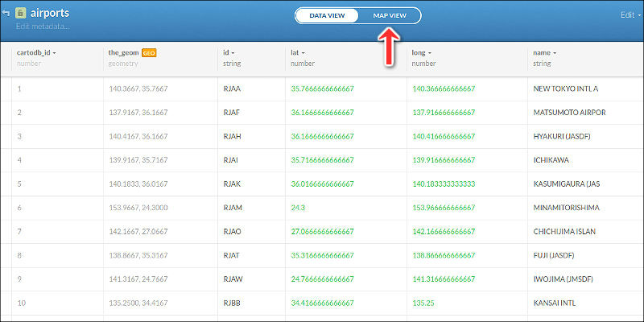Open the Edit dropdown menu
Viewport: 644px width, 322px height.
click(630, 15)
